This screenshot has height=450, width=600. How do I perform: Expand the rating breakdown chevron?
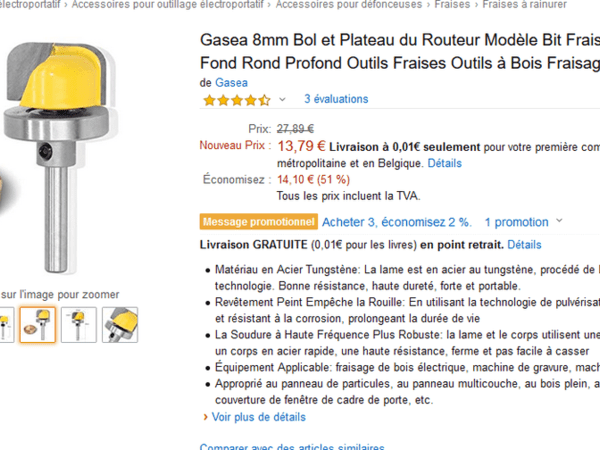click(x=282, y=99)
